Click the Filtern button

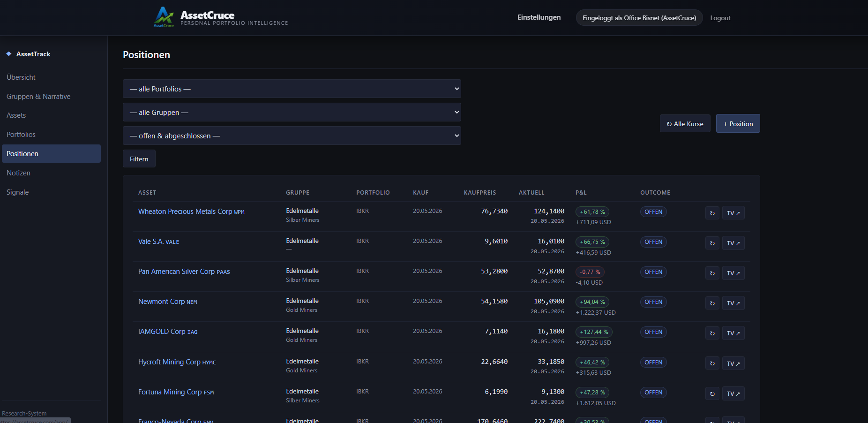pyautogui.click(x=139, y=159)
